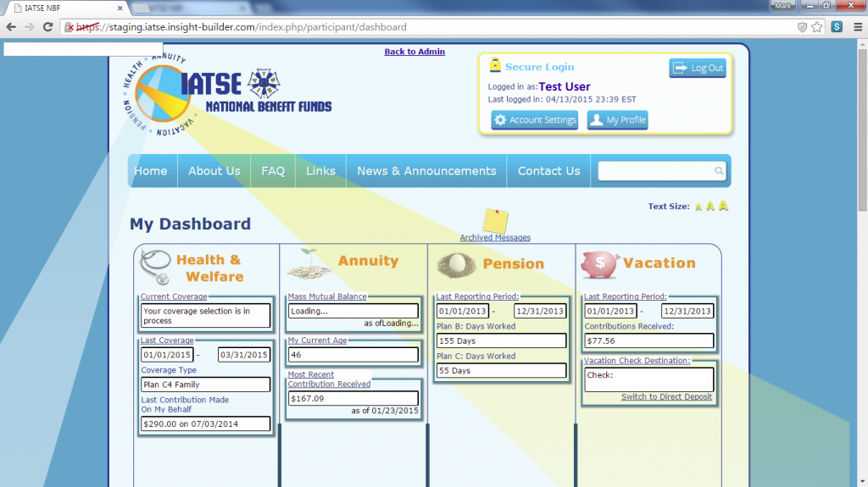The image size is (868, 487).
Task: Click the green S extension icon
Action: coord(837,26)
